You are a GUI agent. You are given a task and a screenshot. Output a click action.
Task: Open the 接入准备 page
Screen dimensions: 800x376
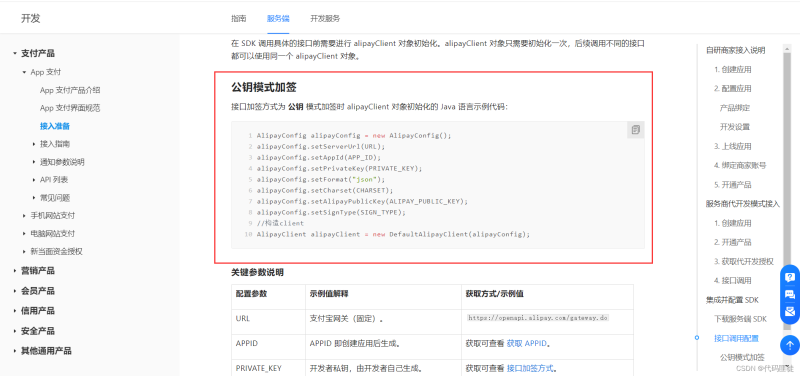[x=55, y=126]
